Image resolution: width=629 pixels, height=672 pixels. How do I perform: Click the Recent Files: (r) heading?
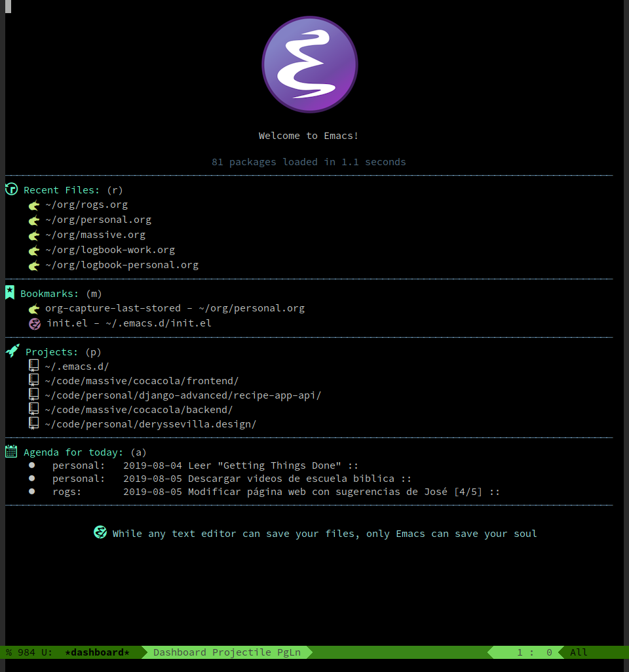pos(73,190)
